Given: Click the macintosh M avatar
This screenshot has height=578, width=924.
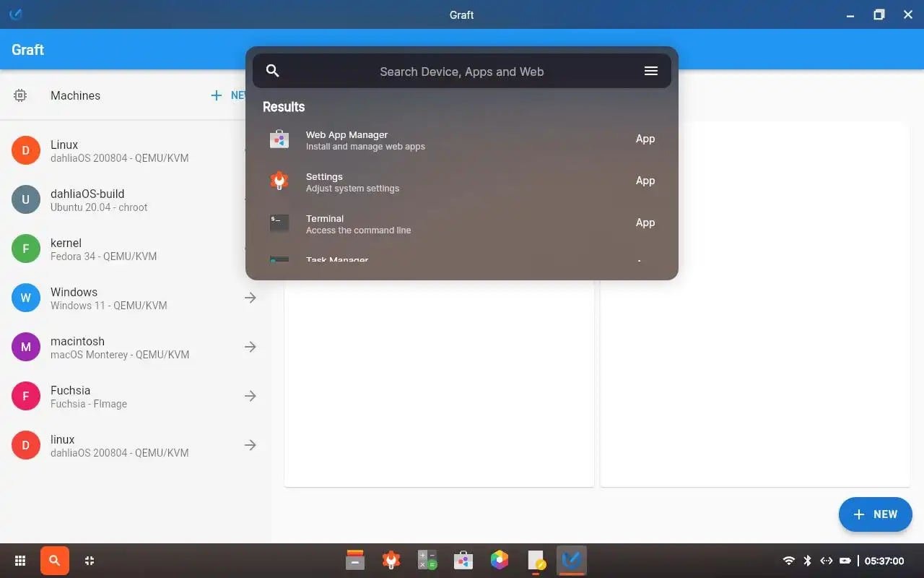Looking at the screenshot, I should pyautogui.click(x=26, y=347).
